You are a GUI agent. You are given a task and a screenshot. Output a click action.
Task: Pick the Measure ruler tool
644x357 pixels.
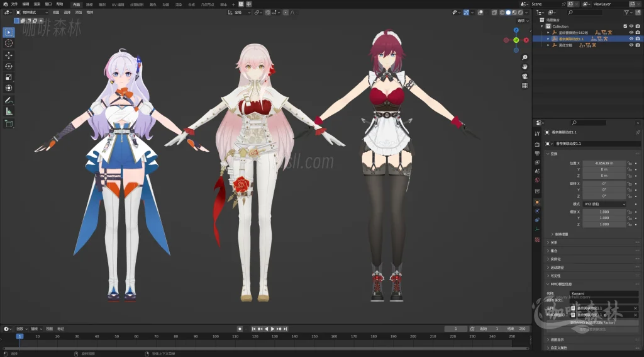click(9, 111)
